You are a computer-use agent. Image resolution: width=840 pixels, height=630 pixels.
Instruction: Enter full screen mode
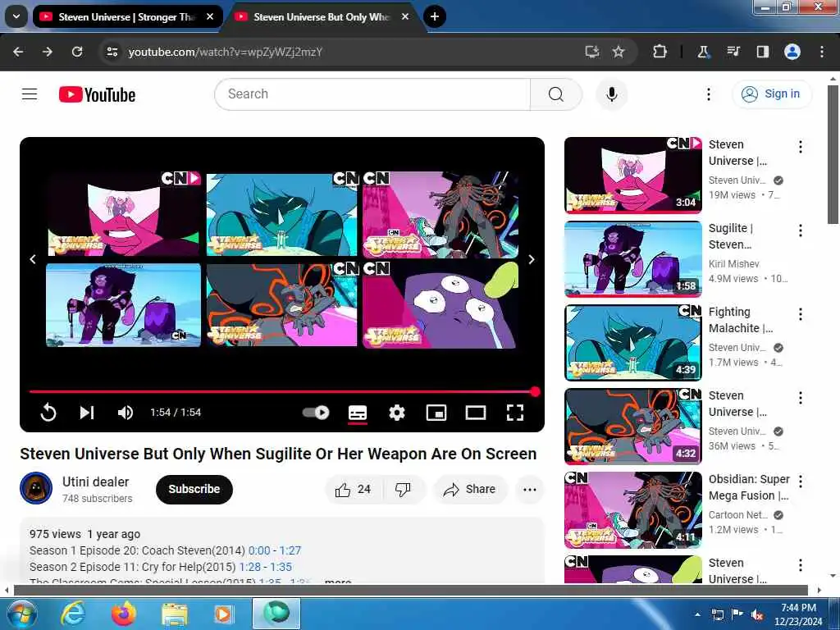click(515, 413)
